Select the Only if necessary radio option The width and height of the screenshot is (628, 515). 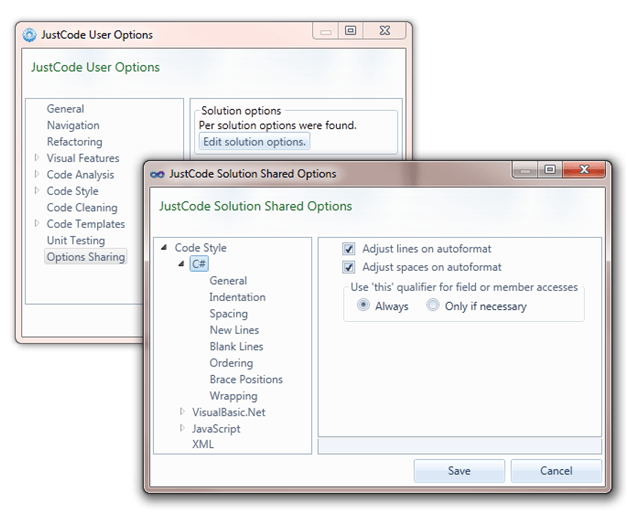[433, 305]
